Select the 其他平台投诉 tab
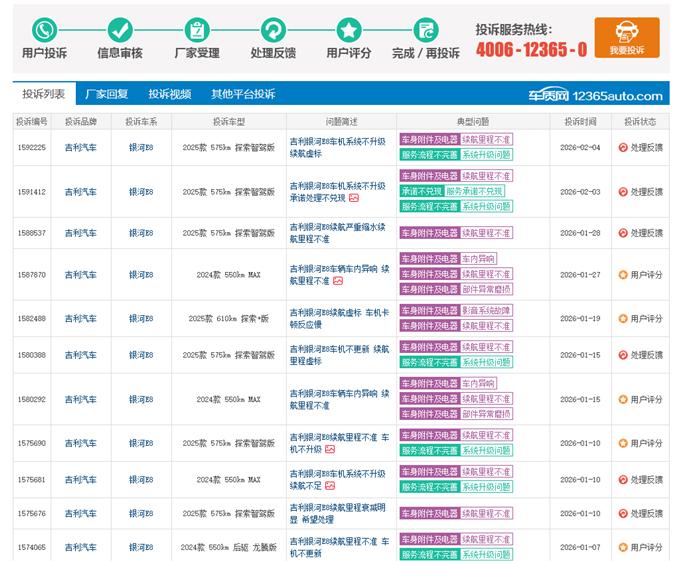The width and height of the screenshot is (700, 561). point(242,95)
